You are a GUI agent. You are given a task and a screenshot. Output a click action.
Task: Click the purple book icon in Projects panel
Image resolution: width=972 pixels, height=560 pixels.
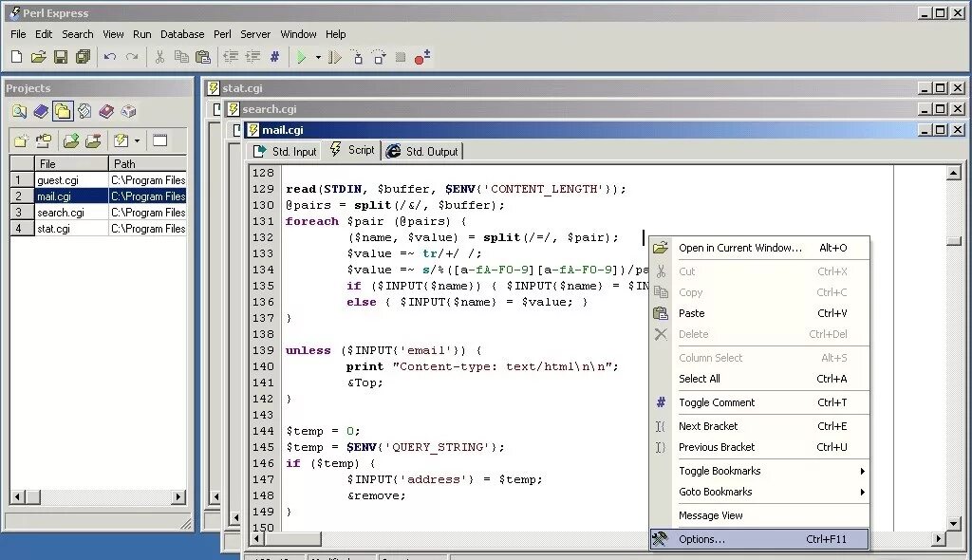pyautogui.click(x=106, y=111)
